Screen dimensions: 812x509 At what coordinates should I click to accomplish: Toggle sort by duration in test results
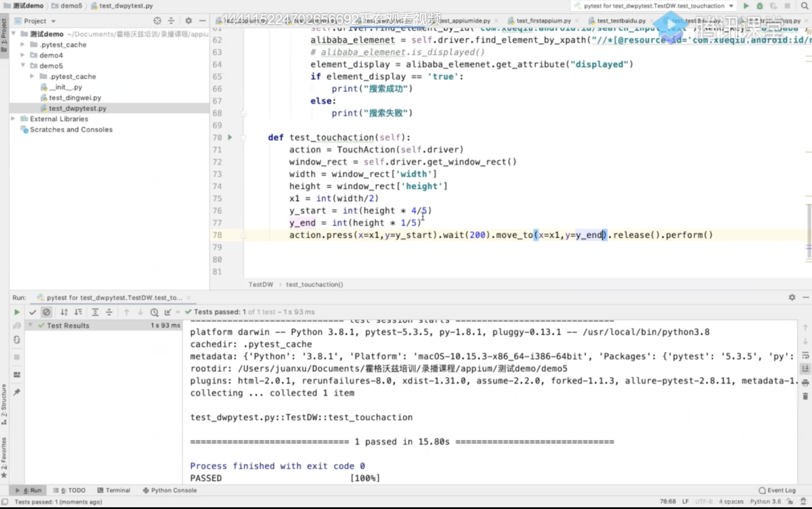[78, 312]
